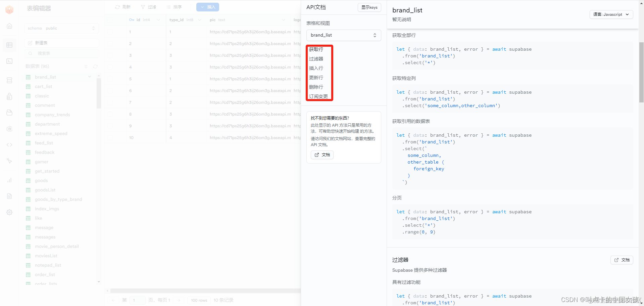
Task: Click the table icon beside goods
Action: [x=28, y=181]
